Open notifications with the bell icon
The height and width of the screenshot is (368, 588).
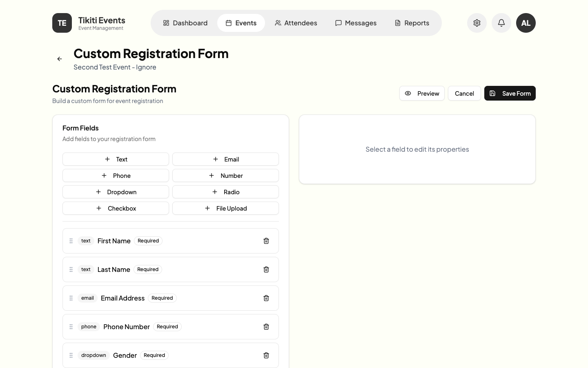[x=501, y=23]
